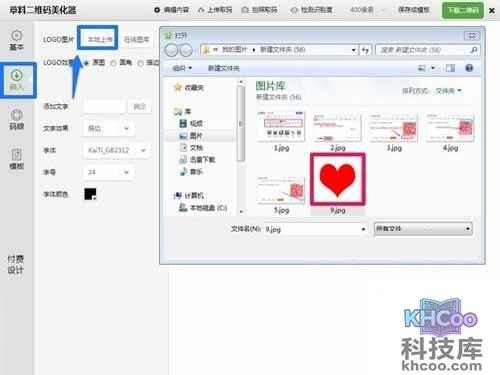The image size is (500, 375).
Task: Click the camera option in top toolbar
Action: click(259, 10)
